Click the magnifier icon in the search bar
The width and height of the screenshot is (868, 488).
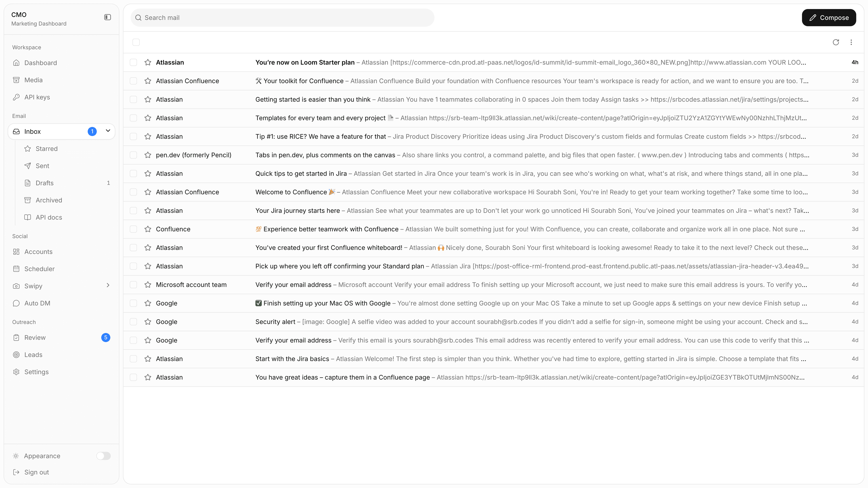pyautogui.click(x=138, y=18)
